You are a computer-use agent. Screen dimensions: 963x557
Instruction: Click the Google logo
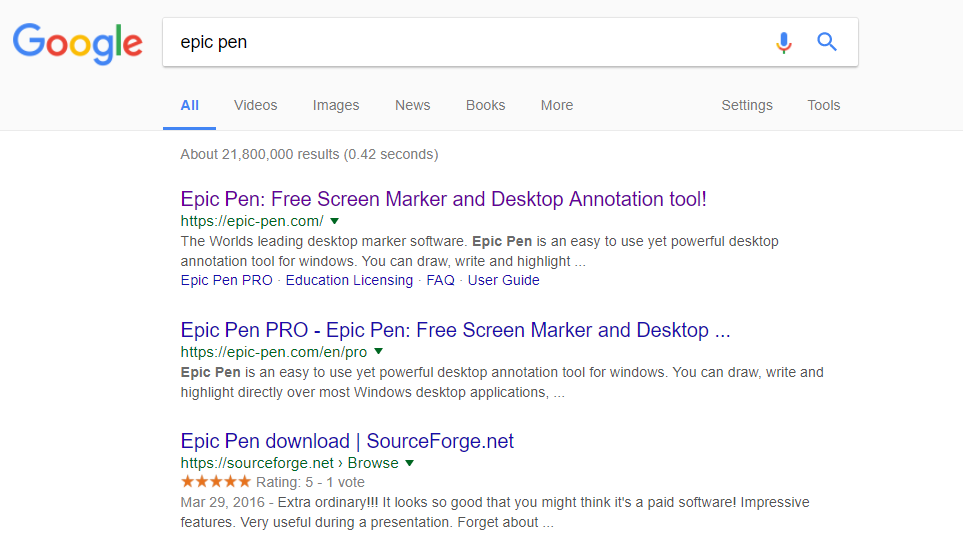coord(77,42)
